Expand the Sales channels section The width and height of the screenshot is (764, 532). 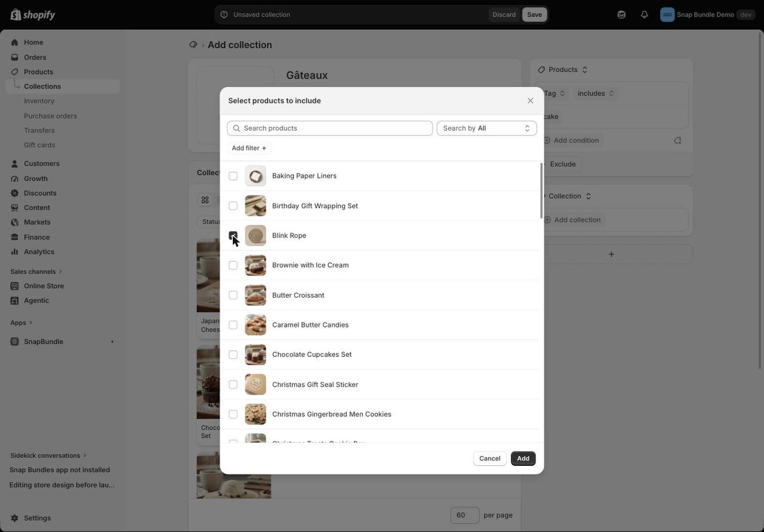click(x=36, y=271)
